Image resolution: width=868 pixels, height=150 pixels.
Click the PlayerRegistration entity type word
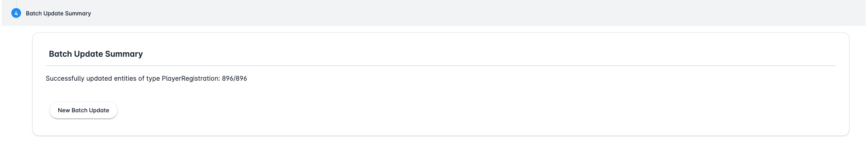click(191, 78)
